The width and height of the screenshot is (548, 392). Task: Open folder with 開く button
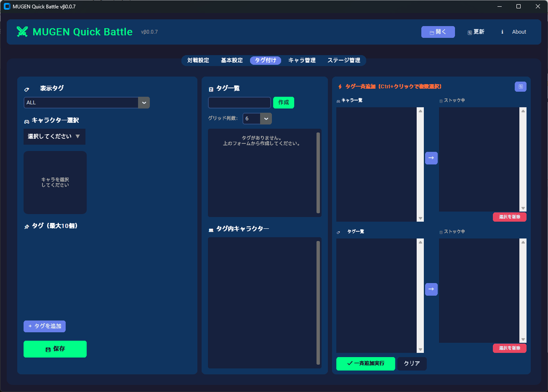click(x=438, y=32)
